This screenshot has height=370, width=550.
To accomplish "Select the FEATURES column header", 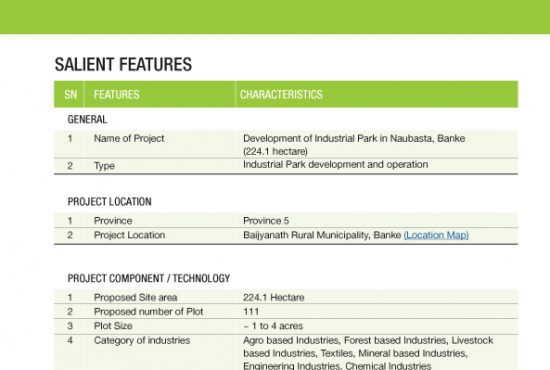I will click(116, 94).
